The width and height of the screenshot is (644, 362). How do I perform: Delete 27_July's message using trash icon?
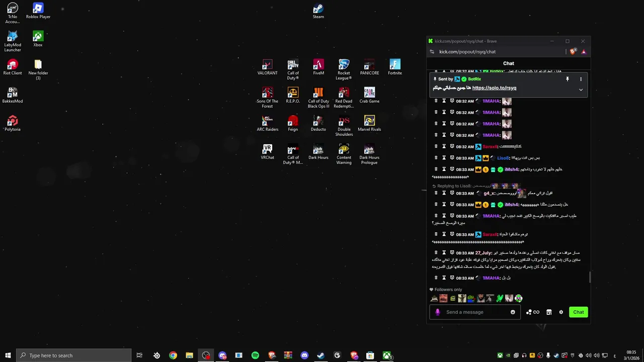tap(436, 252)
